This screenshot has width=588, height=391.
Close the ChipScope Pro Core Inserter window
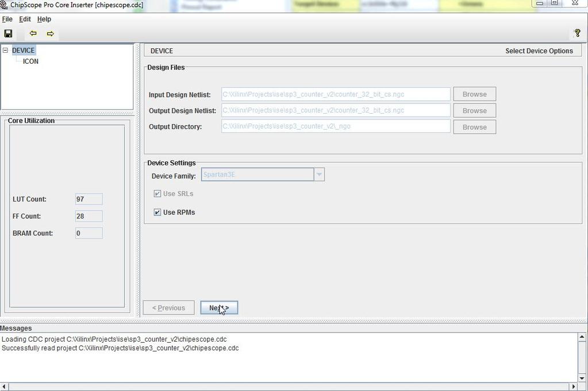tap(575, 3)
